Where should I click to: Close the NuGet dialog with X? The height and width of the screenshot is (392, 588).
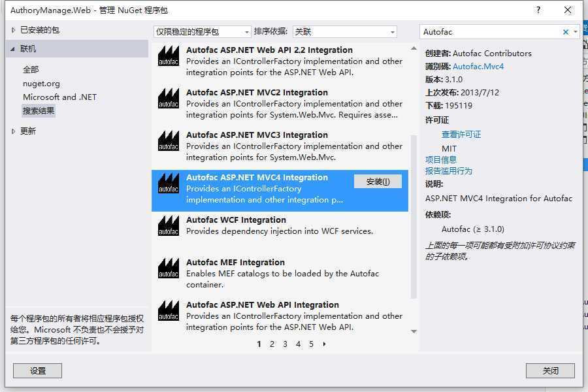click(x=568, y=10)
